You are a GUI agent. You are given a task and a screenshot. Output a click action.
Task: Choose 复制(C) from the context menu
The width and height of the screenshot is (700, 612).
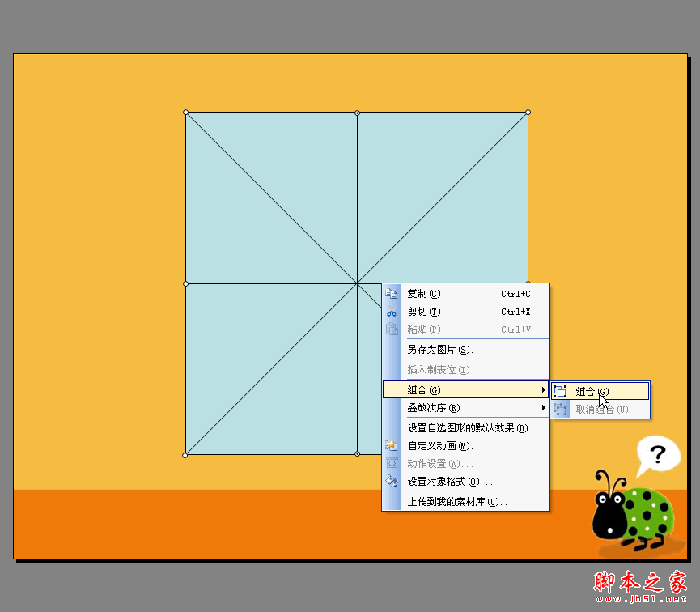[466, 294]
